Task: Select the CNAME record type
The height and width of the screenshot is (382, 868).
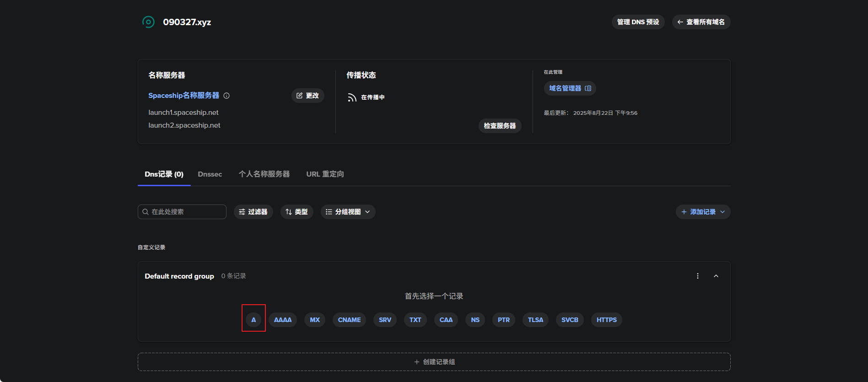Action: 349,320
